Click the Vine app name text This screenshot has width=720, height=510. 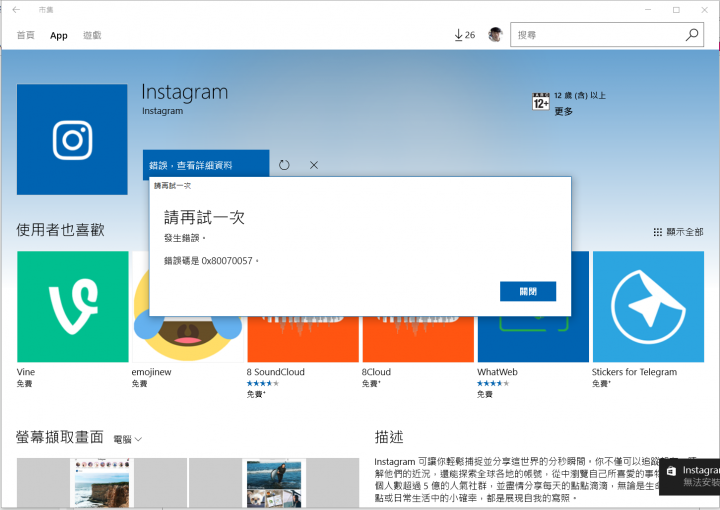[x=26, y=372]
